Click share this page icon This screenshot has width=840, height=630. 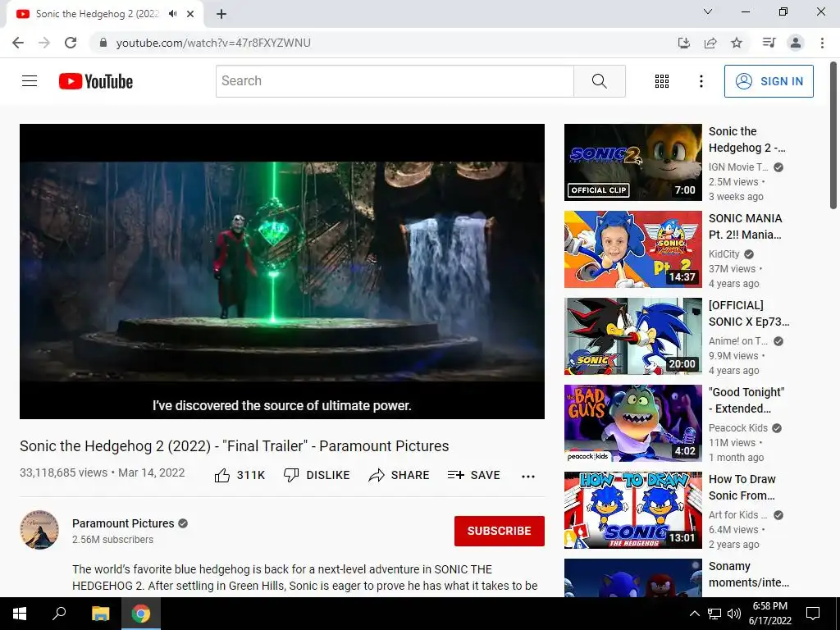710,43
